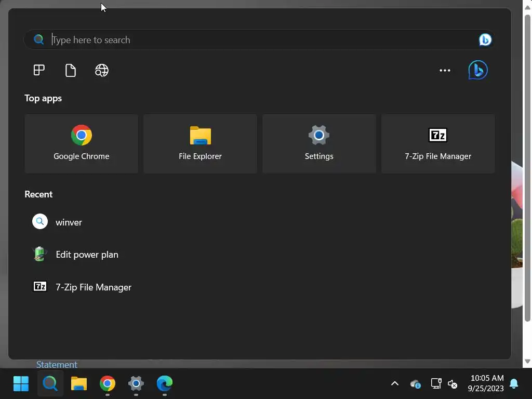The width and height of the screenshot is (532, 399).
Task: Click the Bing icon inside the search box
Action: point(485,39)
